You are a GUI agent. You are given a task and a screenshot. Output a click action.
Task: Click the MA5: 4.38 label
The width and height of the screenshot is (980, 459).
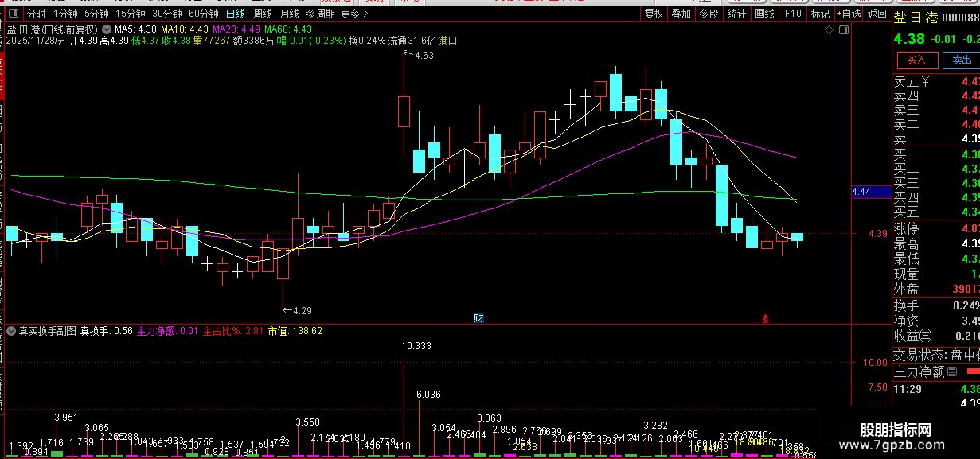point(137,29)
